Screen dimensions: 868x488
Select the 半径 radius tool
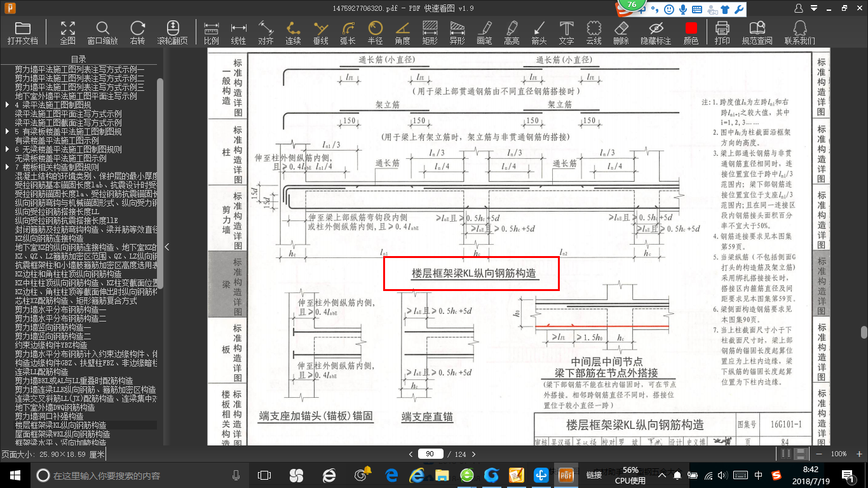pos(376,33)
